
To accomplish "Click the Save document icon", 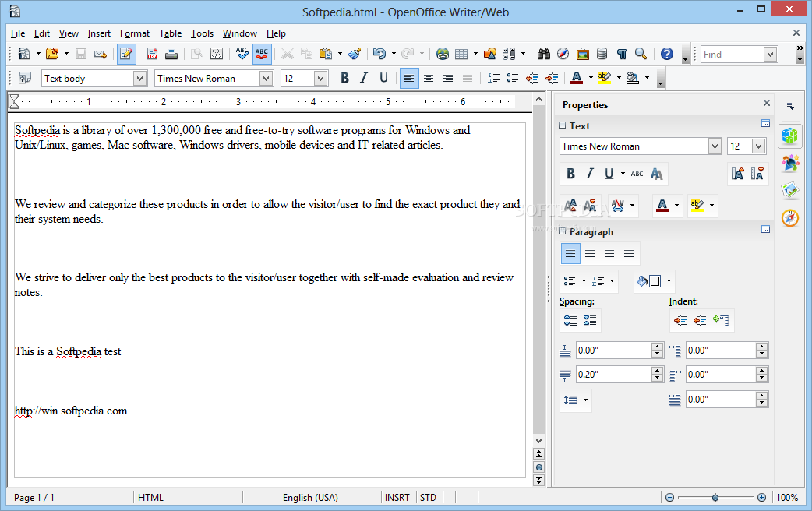I will 81,54.
